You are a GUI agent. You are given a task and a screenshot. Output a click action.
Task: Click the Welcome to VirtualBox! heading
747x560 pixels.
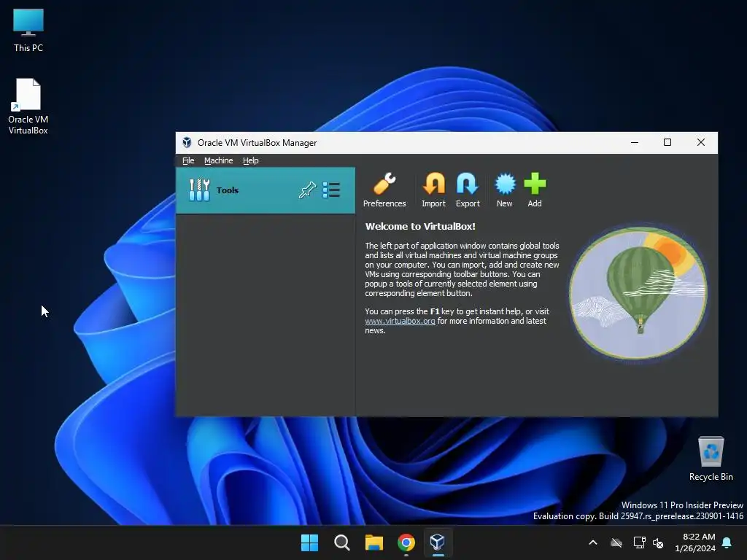pos(420,226)
